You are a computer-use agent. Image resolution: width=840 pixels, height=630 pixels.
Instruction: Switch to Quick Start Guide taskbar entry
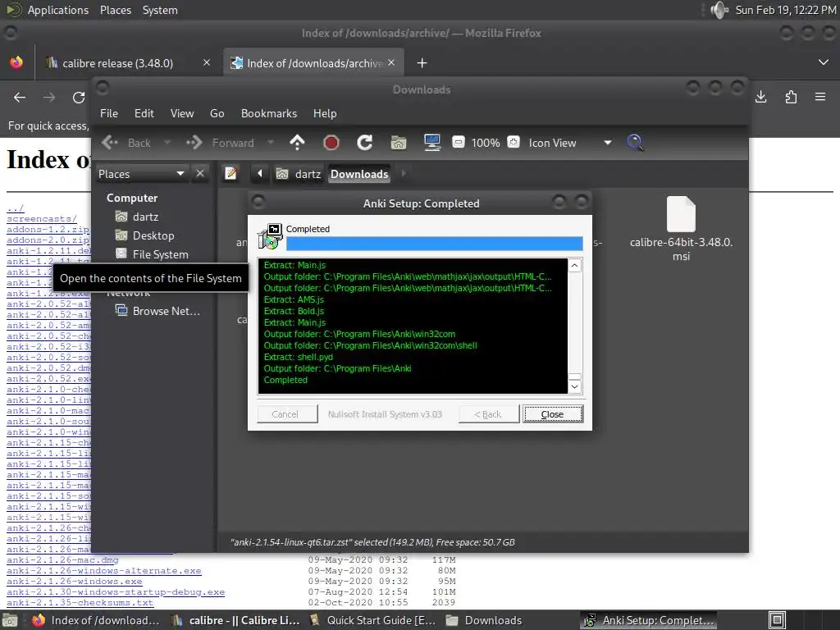(x=373, y=620)
